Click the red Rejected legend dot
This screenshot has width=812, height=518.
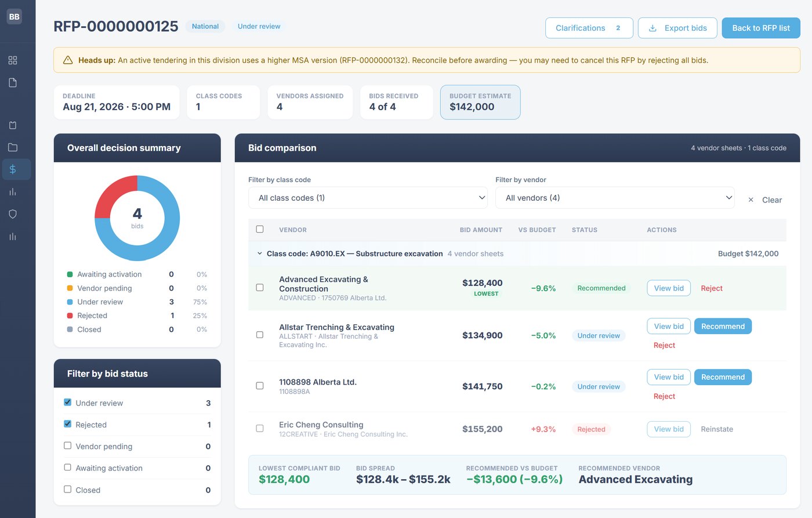[70, 316]
